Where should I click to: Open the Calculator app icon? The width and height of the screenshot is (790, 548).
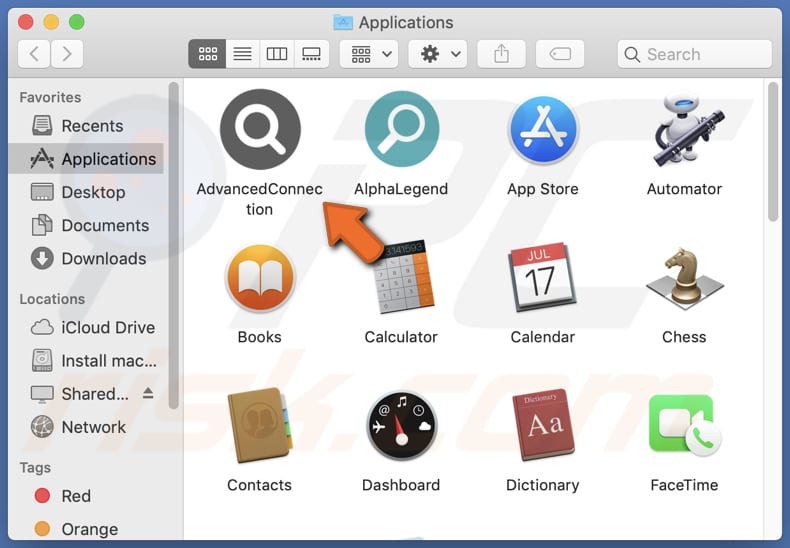(405, 278)
